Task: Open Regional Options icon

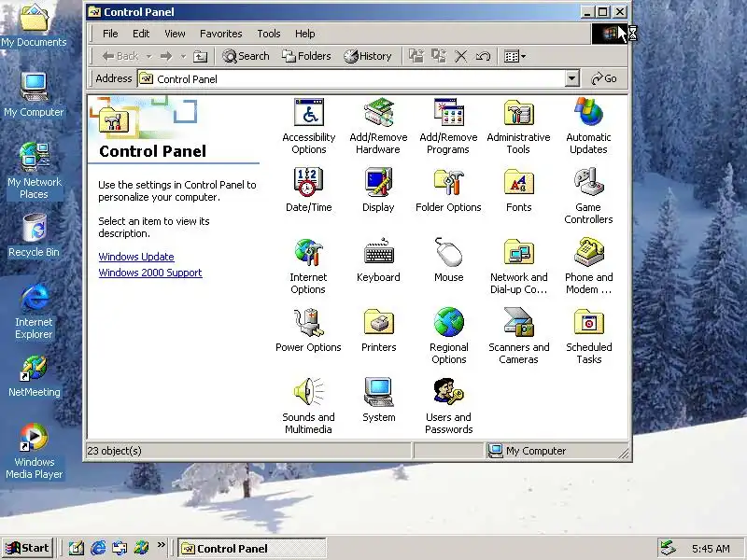Action: point(448,322)
